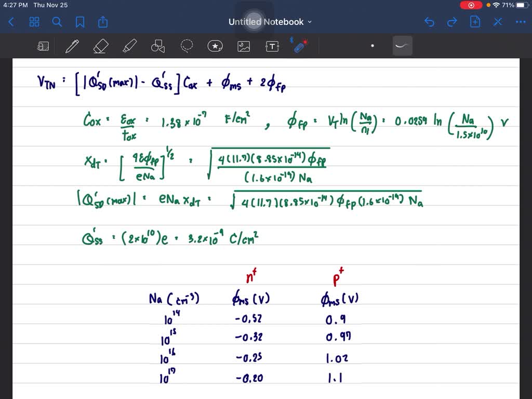Select the Lasso selection tool
Screen dimensions: 532x399
(187, 46)
